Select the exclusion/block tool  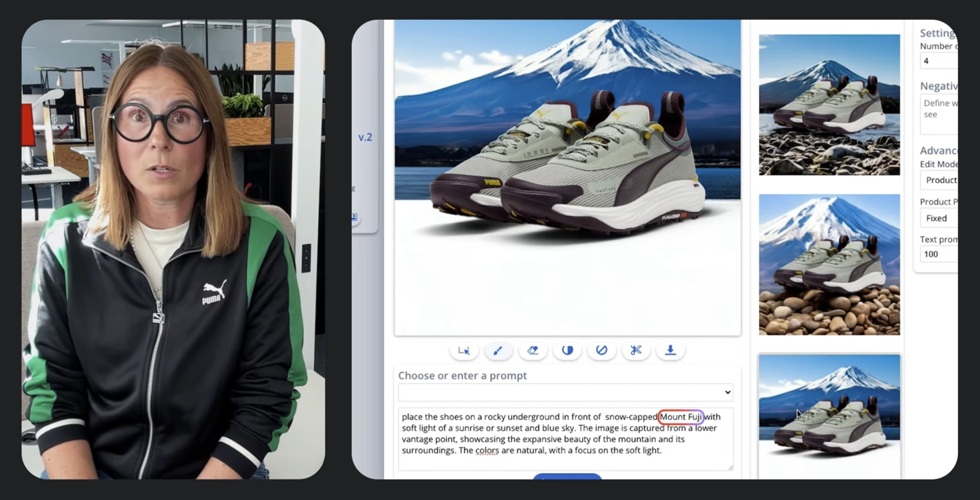[602, 350]
